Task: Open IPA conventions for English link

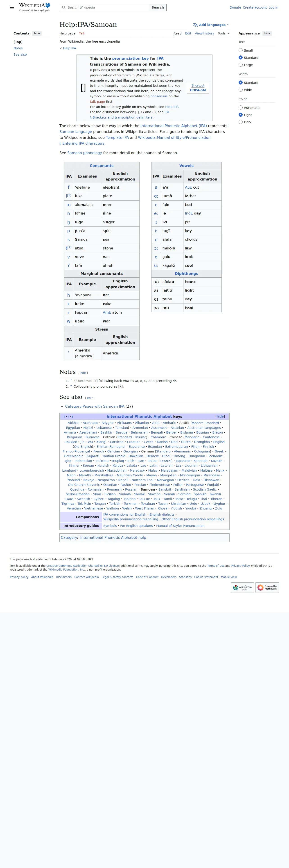Action: point(124,514)
